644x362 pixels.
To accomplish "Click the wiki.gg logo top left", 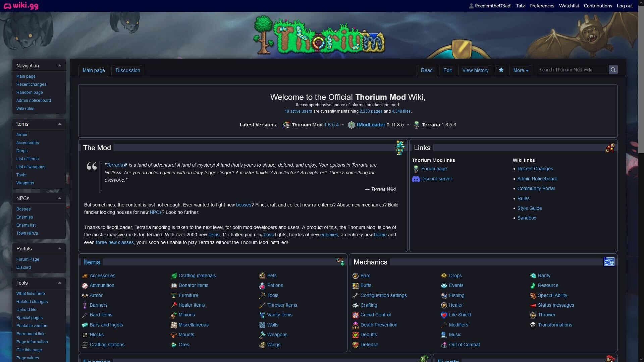I will (22, 6).
